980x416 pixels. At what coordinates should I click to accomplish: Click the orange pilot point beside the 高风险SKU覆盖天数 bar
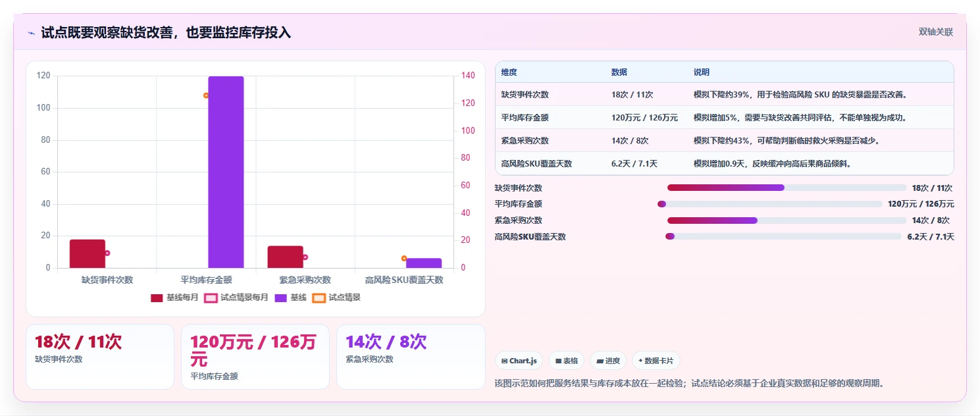click(404, 259)
